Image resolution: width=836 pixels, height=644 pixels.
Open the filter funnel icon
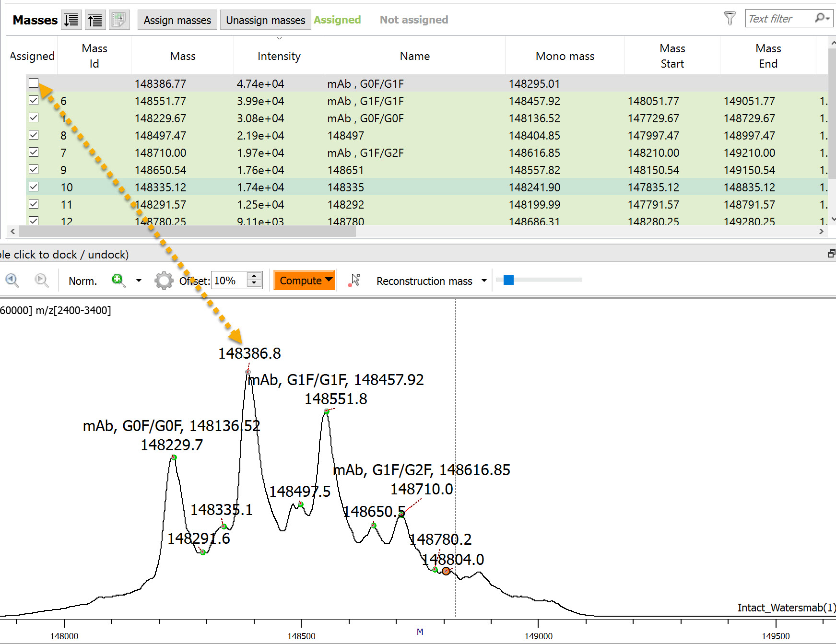tap(730, 18)
